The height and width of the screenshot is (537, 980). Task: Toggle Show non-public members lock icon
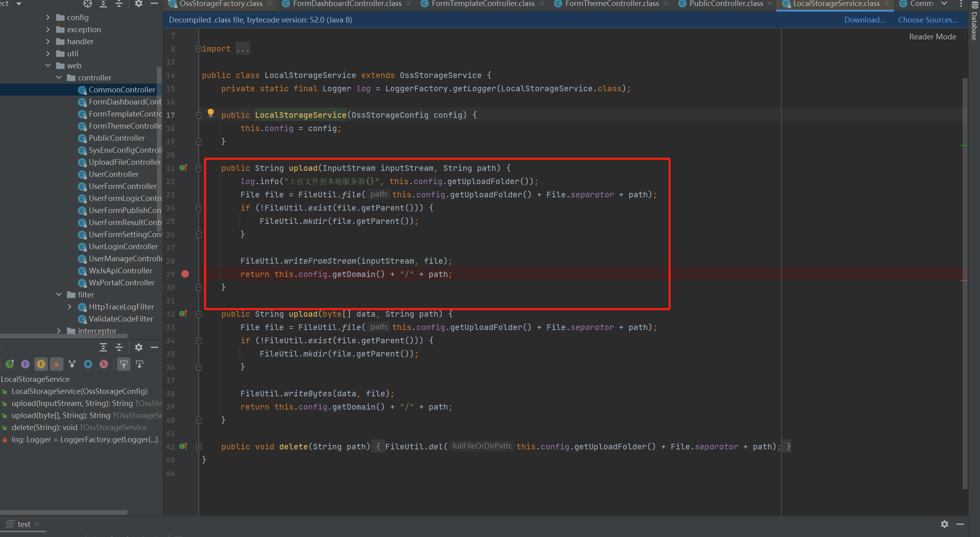coord(56,364)
